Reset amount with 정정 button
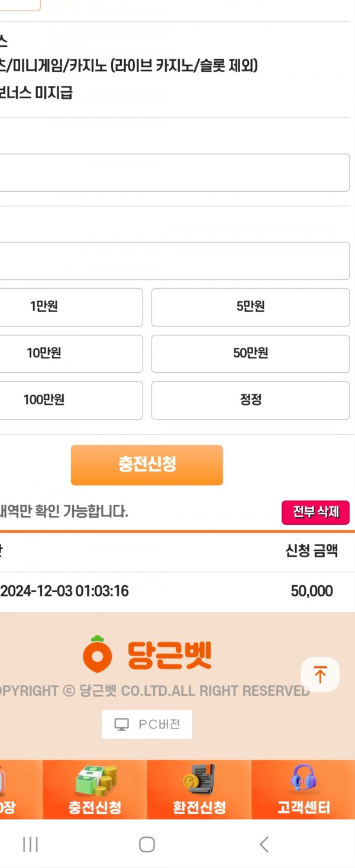The image size is (355, 868). point(250,401)
